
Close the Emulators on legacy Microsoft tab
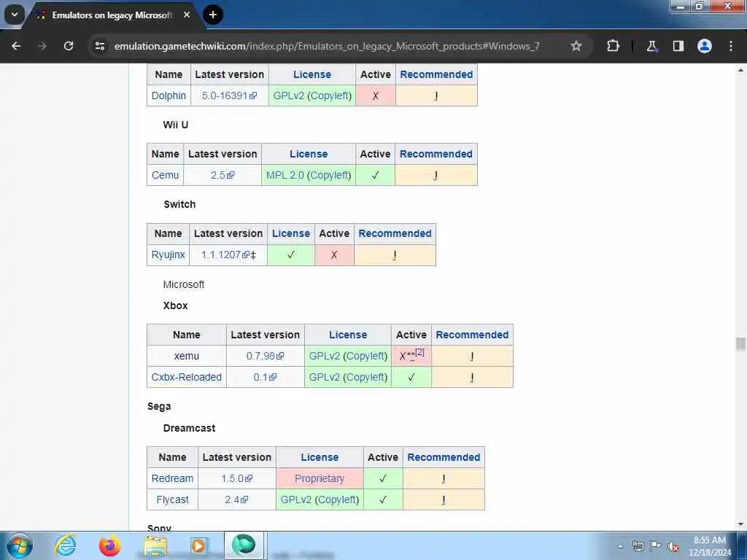coord(187,15)
